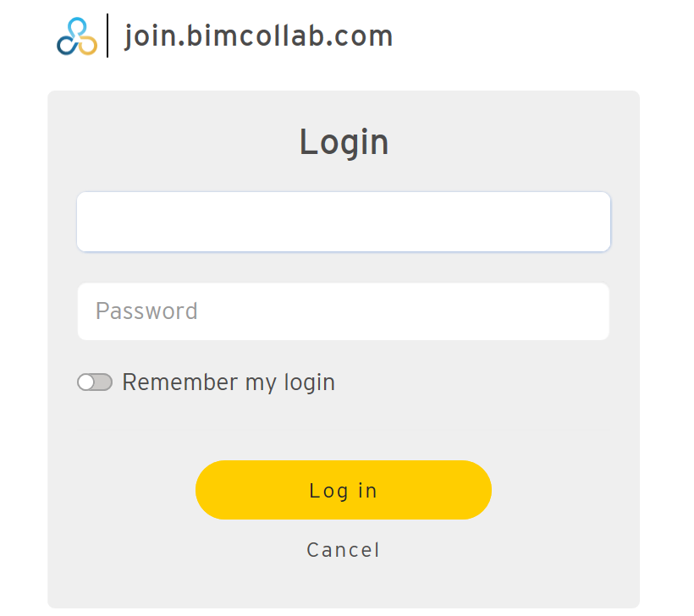Click the Login page title

(x=343, y=141)
